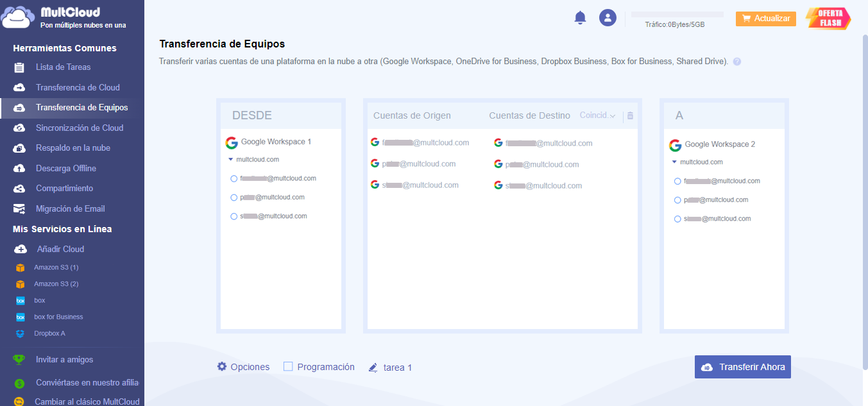Click the Respaldo en la nube icon
868x406 pixels.
pyautogui.click(x=19, y=148)
